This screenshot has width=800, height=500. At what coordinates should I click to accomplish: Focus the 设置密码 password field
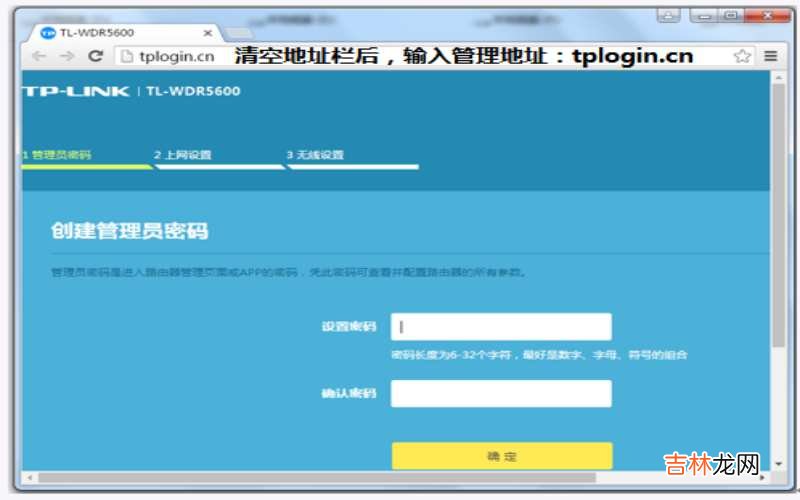tap(500, 327)
